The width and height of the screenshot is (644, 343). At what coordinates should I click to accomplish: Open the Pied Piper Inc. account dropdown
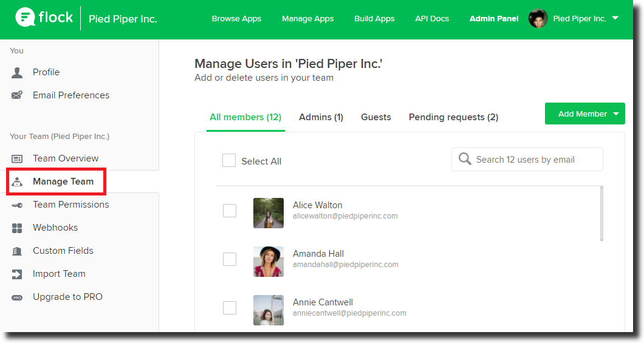coord(615,18)
